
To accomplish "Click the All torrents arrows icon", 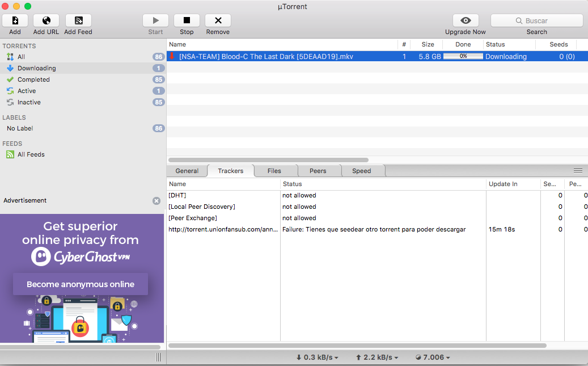I will point(10,57).
